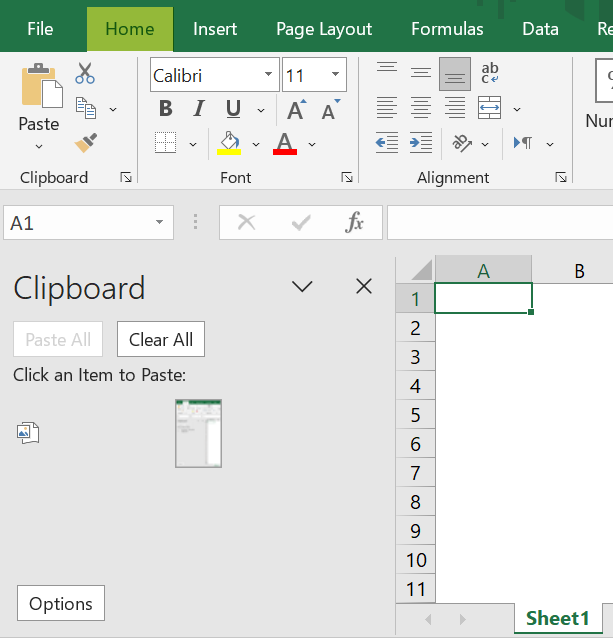Click the Copy icon
The width and height of the screenshot is (613, 638).
coord(86,108)
